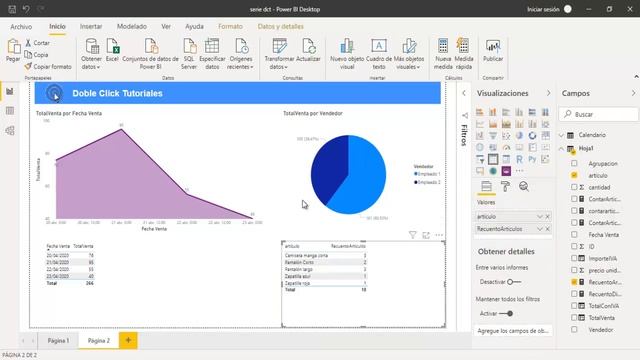Open the Formato paint roller tab

505,187
